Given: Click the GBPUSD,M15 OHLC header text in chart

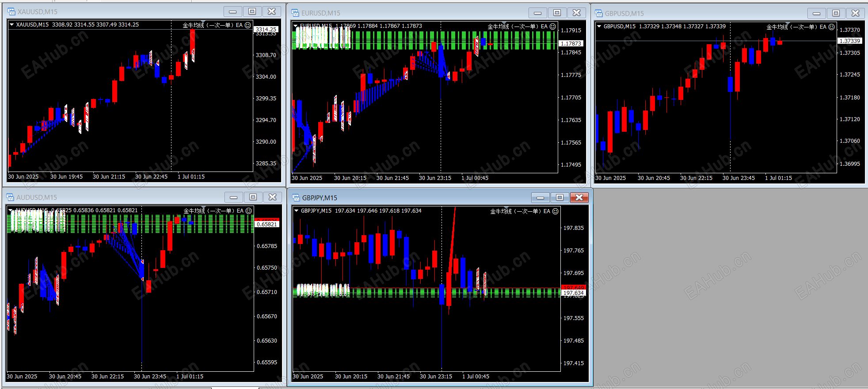Looking at the screenshot, I should coord(665,27).
